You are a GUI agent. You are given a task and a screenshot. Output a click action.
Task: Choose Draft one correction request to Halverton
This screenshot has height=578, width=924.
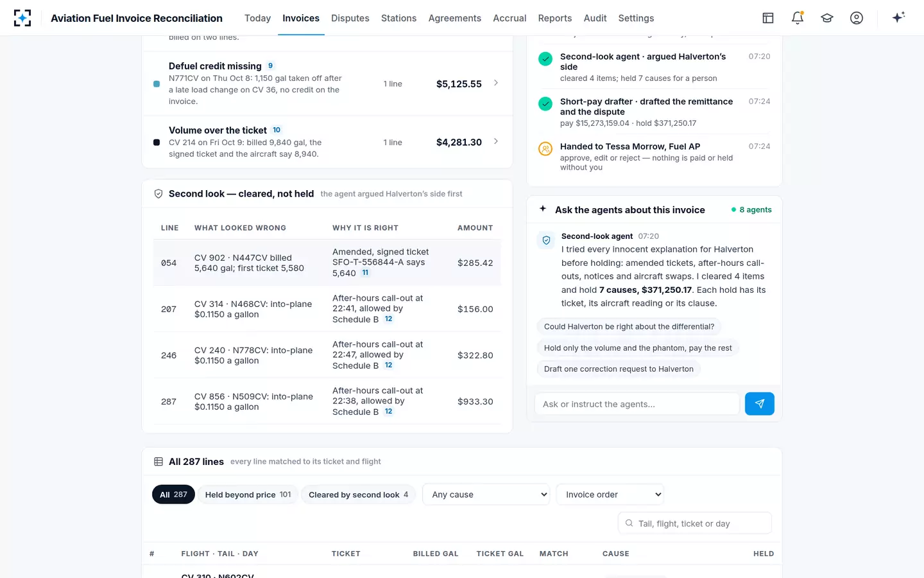pyautogui.click(x=619, y=369)
